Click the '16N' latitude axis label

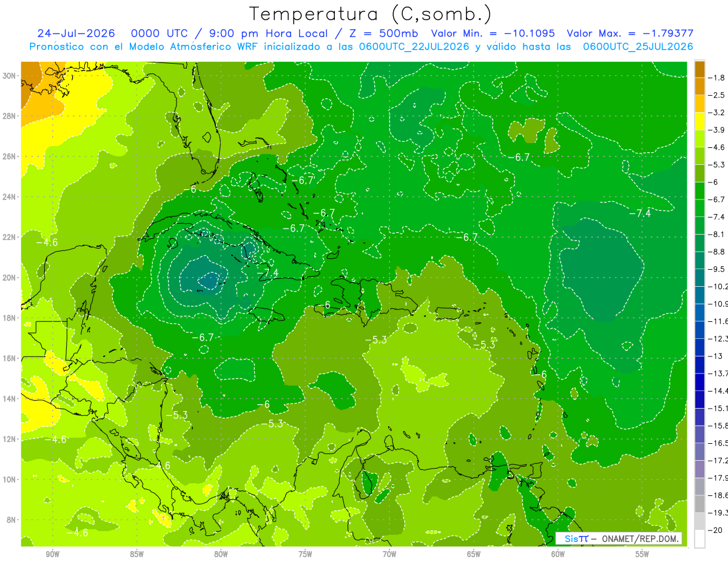tap(10, 358)
